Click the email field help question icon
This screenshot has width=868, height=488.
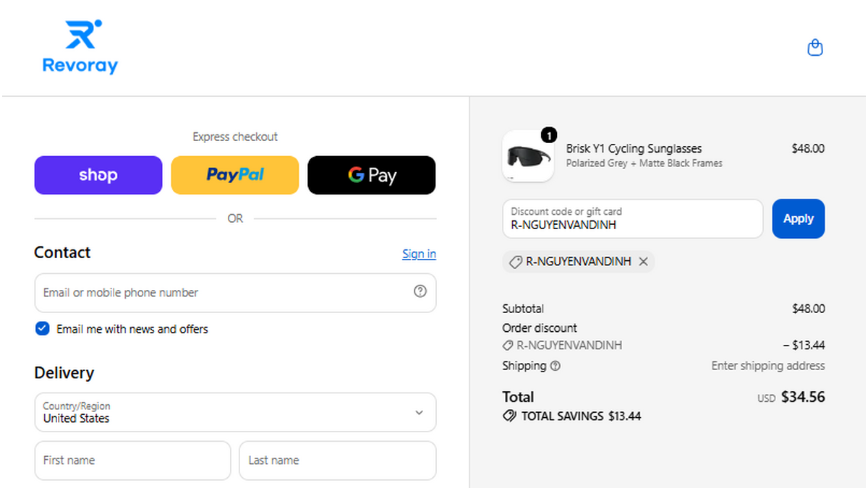point(420,291)
